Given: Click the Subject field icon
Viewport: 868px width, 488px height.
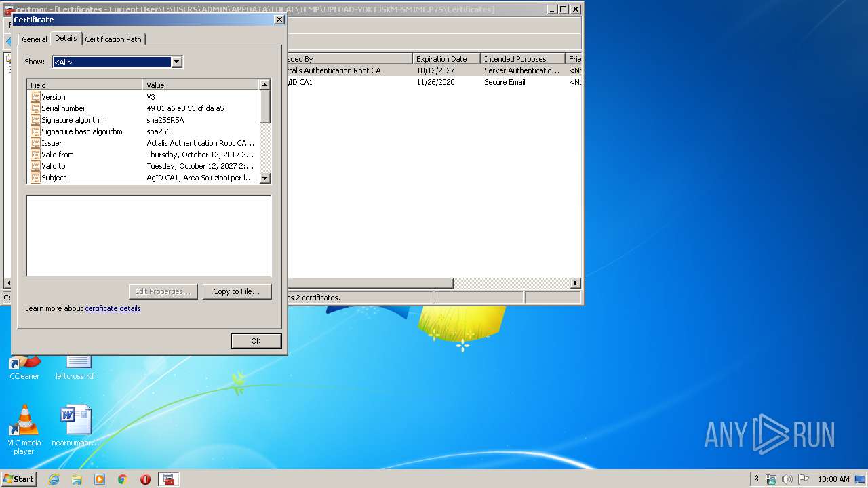Looking at the screenshot, I should (x=35, y=178).
